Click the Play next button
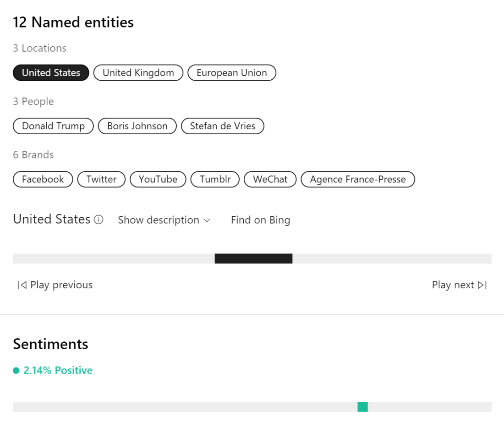 click(x=459, y=285)
